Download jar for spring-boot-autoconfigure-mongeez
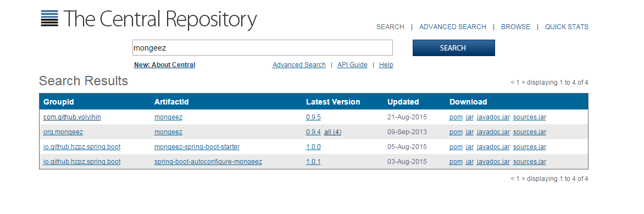Viewport: 644px width, 214px height. [x=470, y=162]
